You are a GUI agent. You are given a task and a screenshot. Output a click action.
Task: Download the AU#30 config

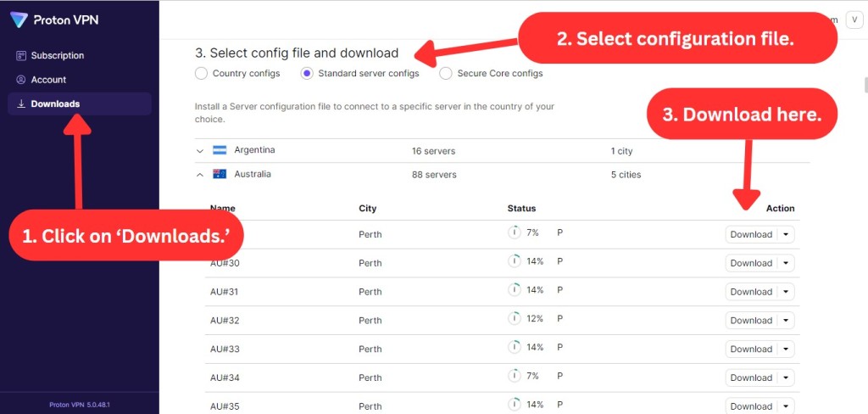coord(751,263)
